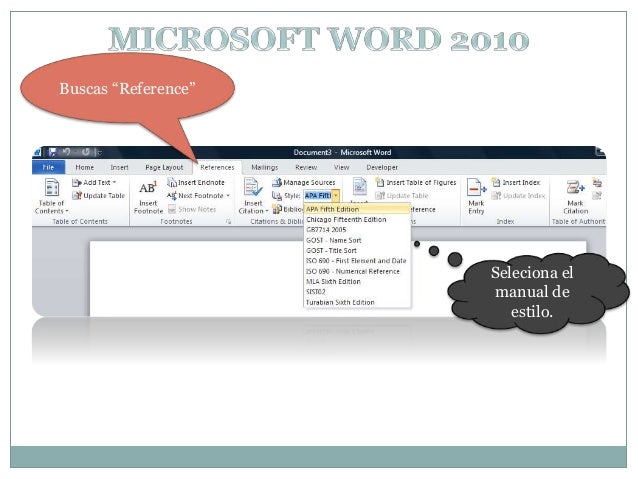
Task: Select Chicago Fifteenth Edition style
Action: coord(357,219)
